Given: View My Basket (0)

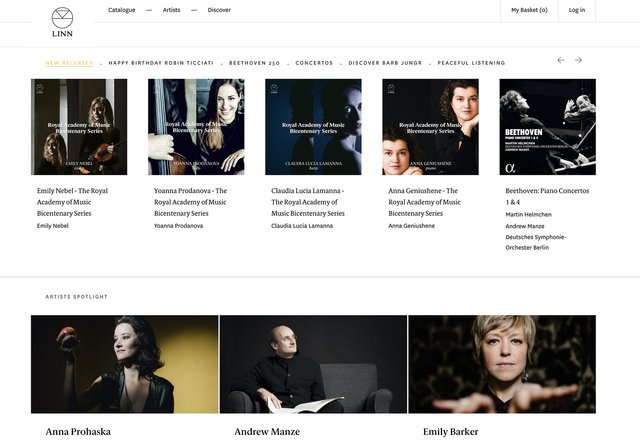Looking at the screenshot, I should (x=529, y=10).
